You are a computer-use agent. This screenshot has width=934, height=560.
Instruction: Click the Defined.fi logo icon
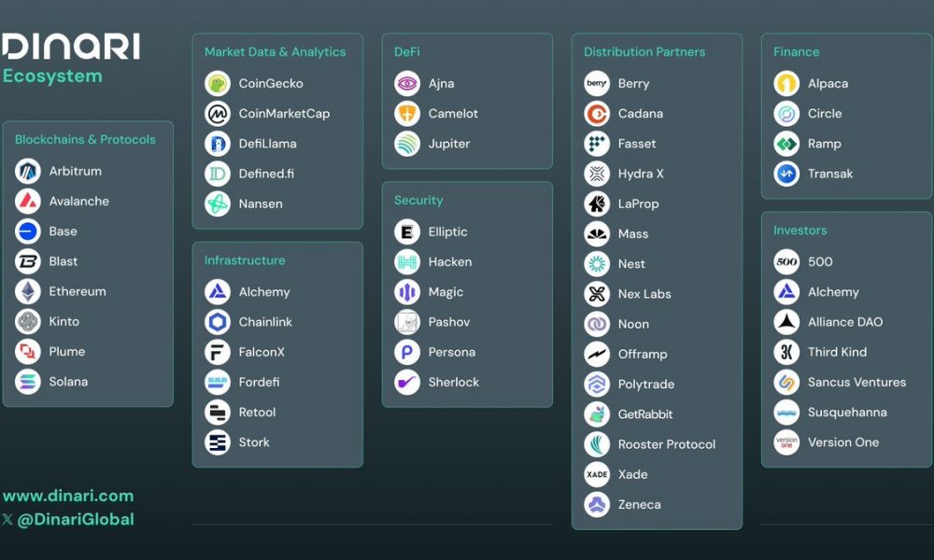click(x=218, y=174)
